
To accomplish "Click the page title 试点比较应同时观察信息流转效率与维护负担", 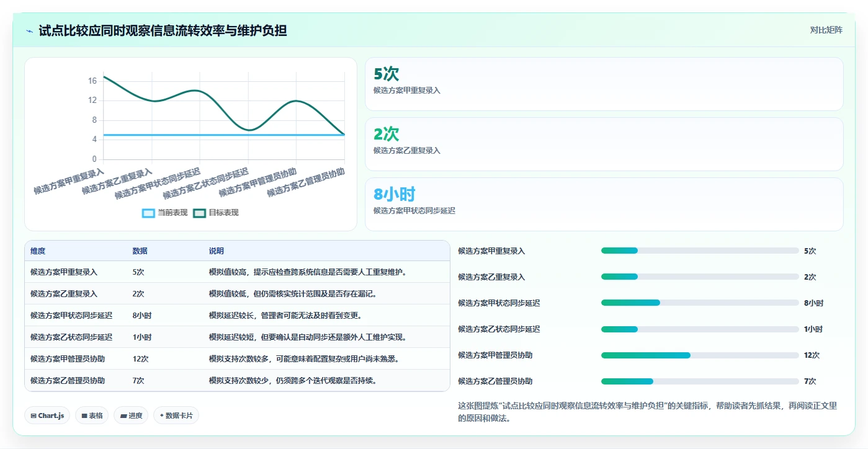I will coord(163,30).
